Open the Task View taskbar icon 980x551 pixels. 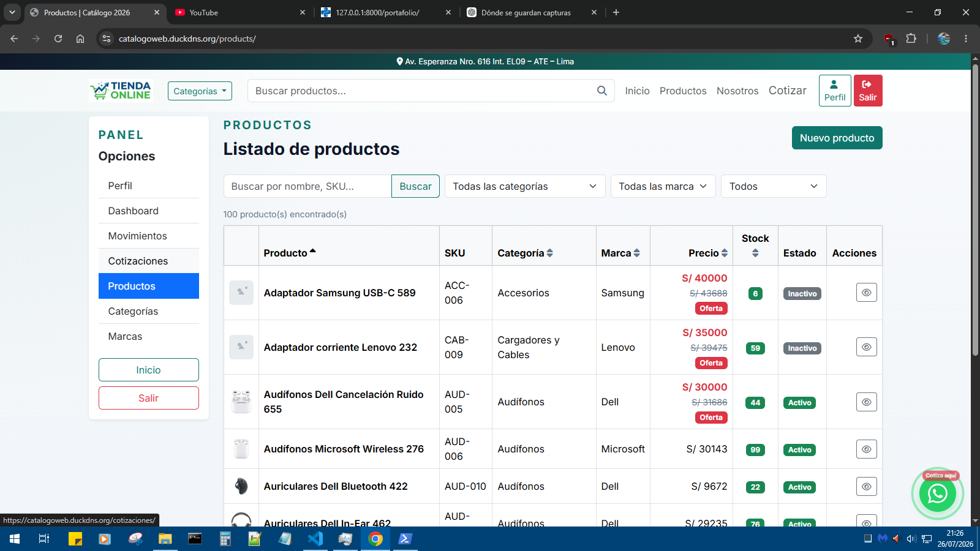pos(44,539)
